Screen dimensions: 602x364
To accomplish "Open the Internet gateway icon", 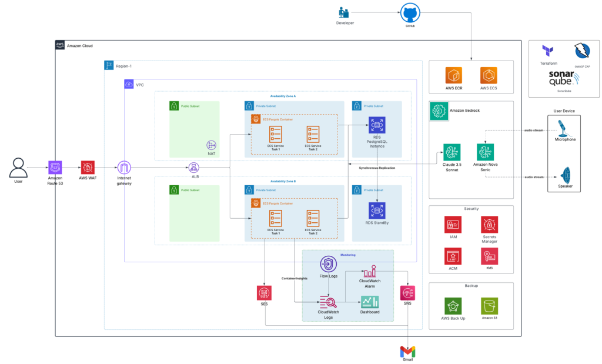I will [x=123, y=168].
